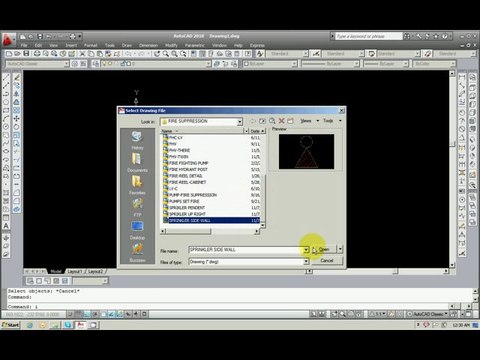Click Up one level folder icon
480x360 pixels.
[x=262, y=121]
